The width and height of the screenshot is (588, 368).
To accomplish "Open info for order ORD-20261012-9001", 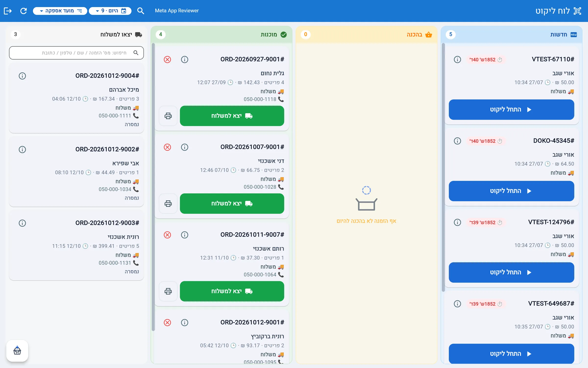I will [184, 322].
